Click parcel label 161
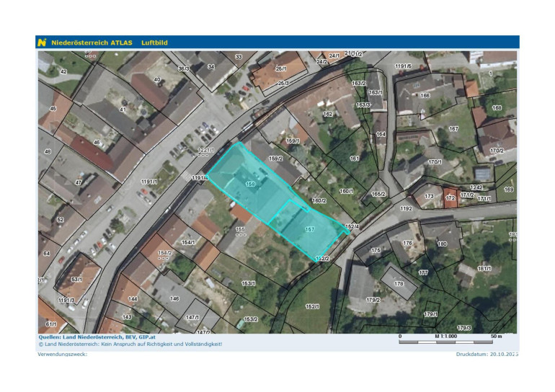555x392 pixels. (354, 159)
